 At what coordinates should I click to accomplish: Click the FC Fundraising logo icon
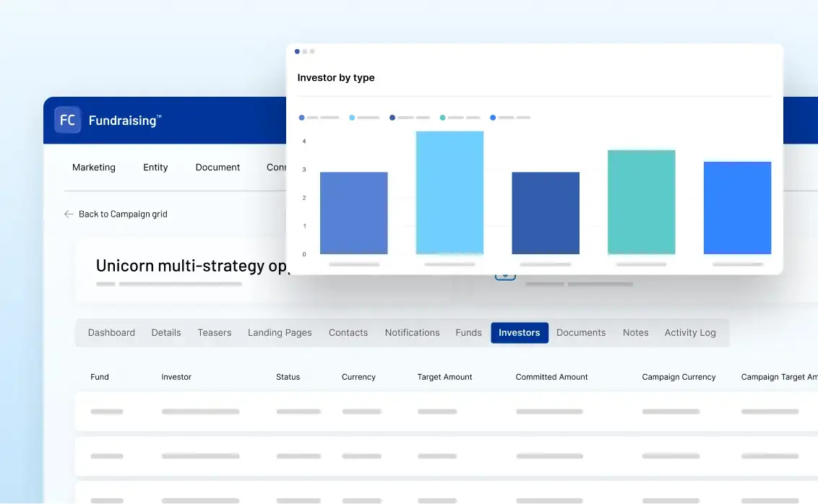(x=67, y=120)
